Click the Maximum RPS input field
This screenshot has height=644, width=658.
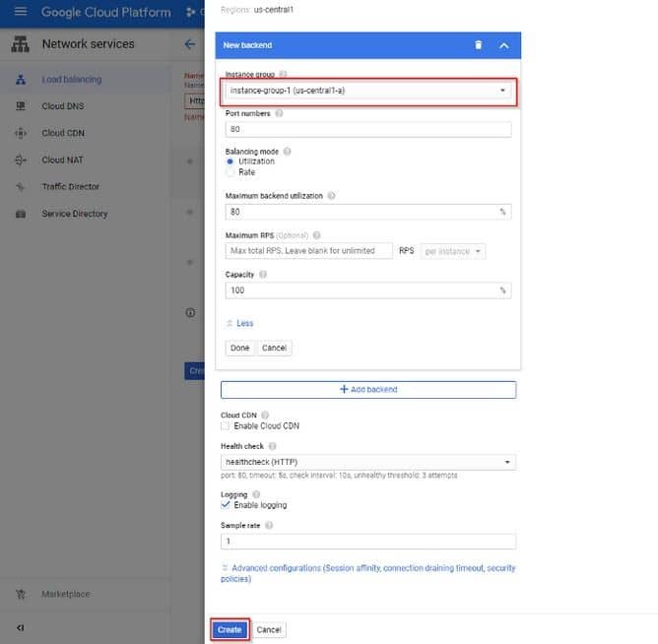pos(309,251)
